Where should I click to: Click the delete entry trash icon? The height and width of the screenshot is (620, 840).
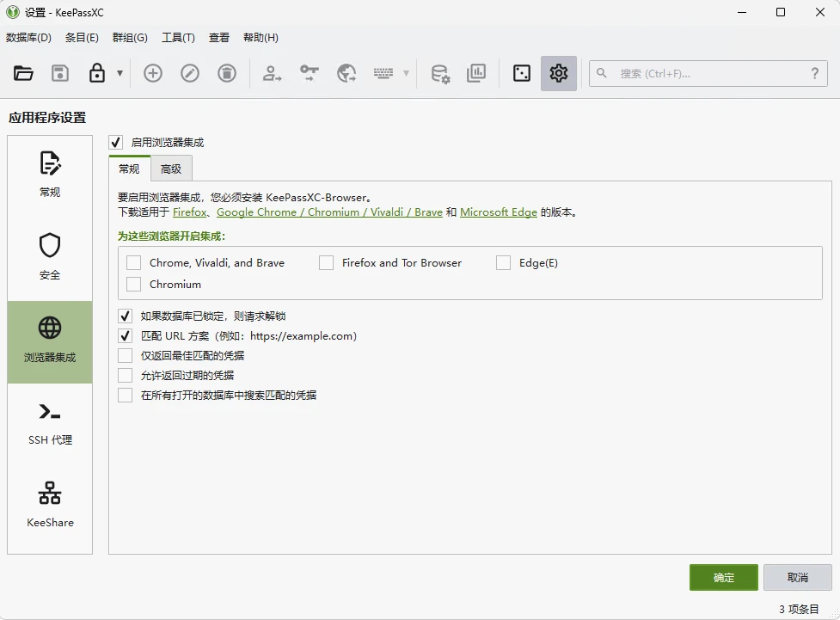coord(227,73)
